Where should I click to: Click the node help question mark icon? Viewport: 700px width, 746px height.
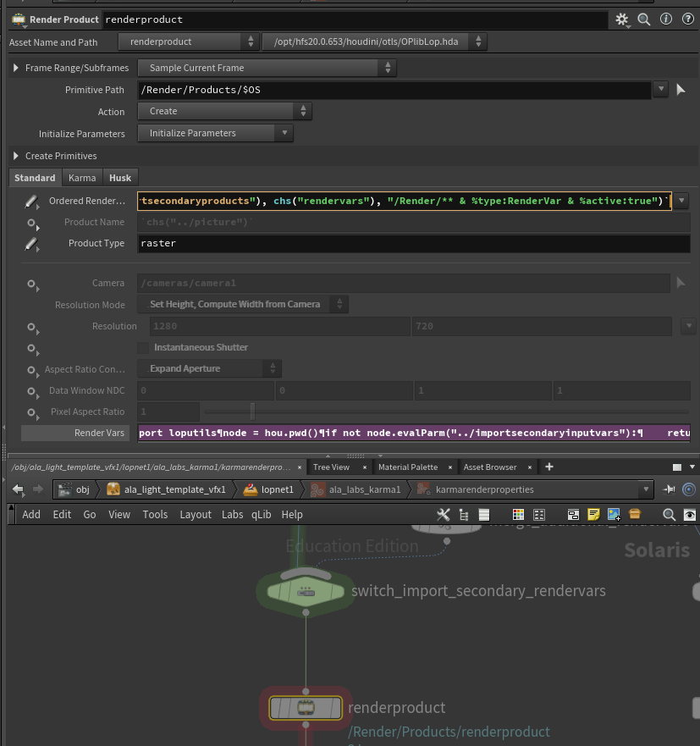click(x=686, y=19)
